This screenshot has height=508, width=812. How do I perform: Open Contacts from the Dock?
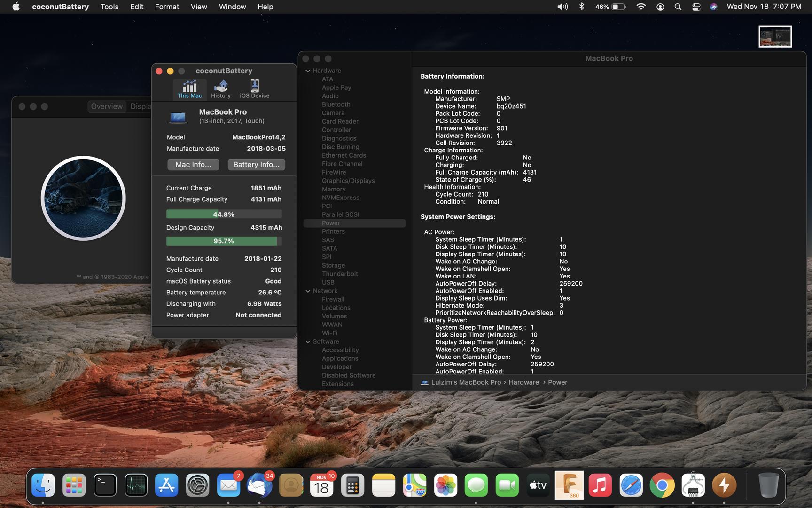pos(291,485)
